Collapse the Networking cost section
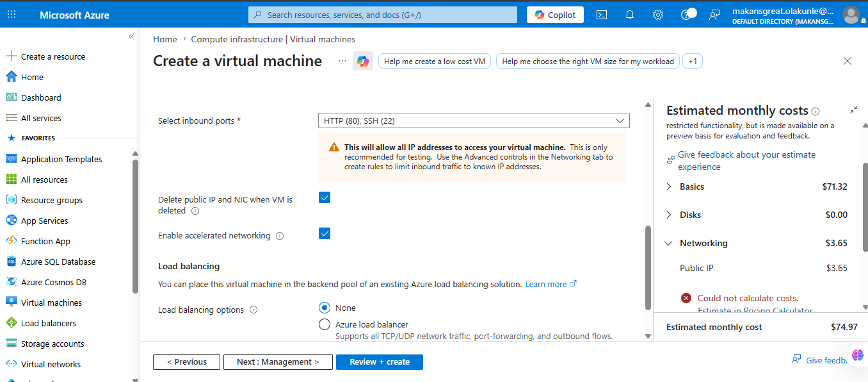The image size is (868, 382). click(669, 243)
